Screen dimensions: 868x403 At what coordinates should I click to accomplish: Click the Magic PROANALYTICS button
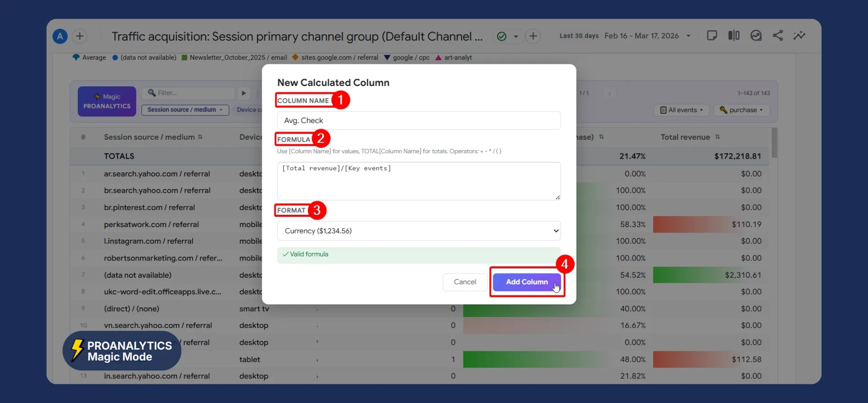(x=107, y=101)
